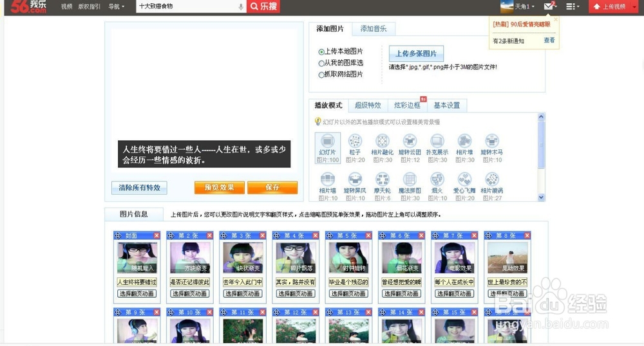Click move handle icon on 第 7 张

pos(436,235)
